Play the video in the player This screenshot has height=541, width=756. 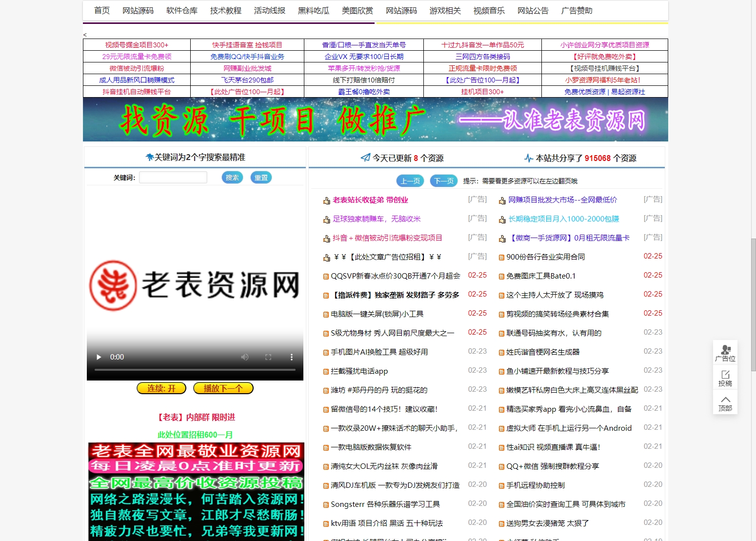tap(99, 357)
